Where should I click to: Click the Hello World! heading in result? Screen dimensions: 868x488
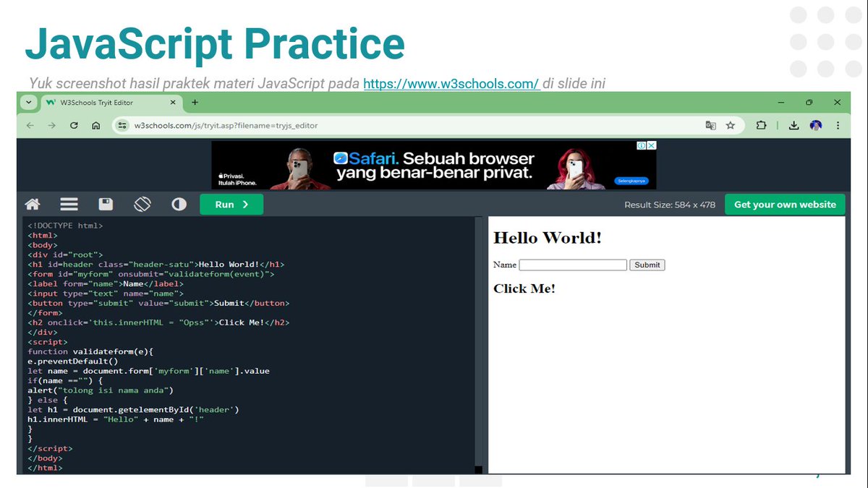548,238
